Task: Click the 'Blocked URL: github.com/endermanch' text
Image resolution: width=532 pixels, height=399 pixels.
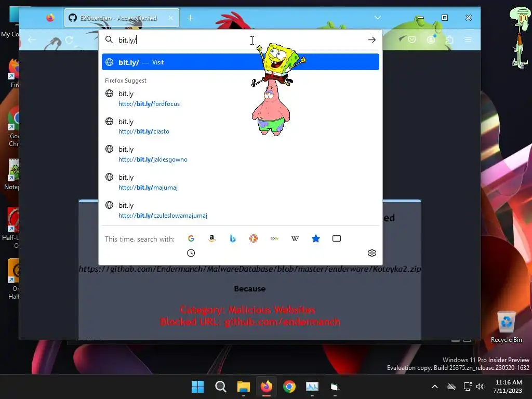Action: [x=250, y=322]
